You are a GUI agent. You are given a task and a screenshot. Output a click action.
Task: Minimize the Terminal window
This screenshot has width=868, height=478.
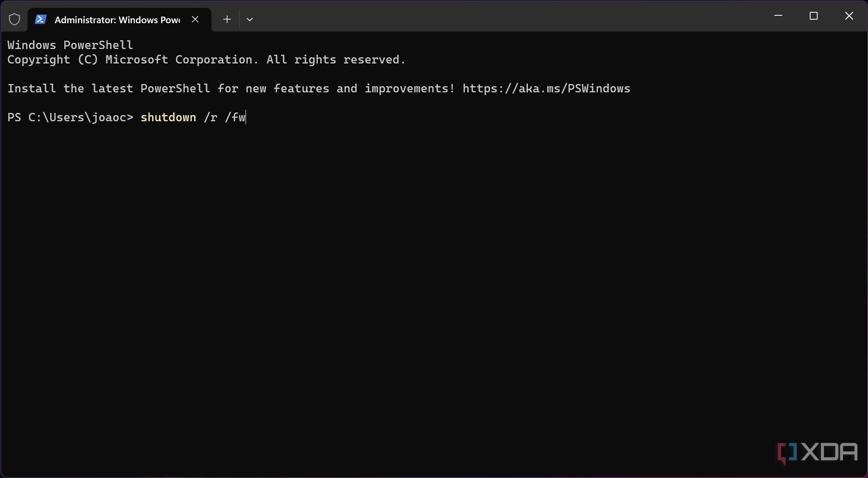point(778,16)
